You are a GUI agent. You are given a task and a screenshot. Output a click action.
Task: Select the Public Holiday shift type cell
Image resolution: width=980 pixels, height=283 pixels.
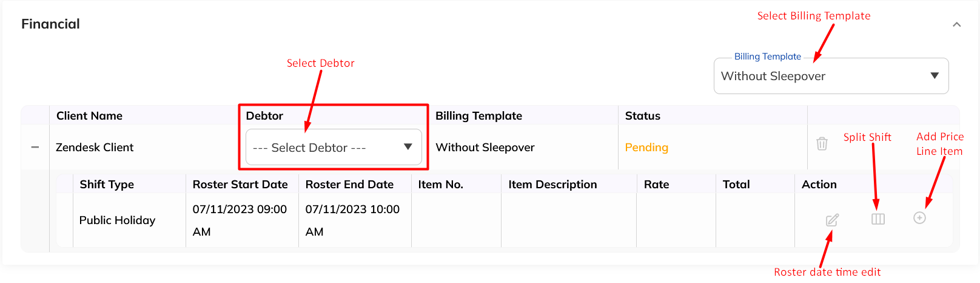(117, 220)
